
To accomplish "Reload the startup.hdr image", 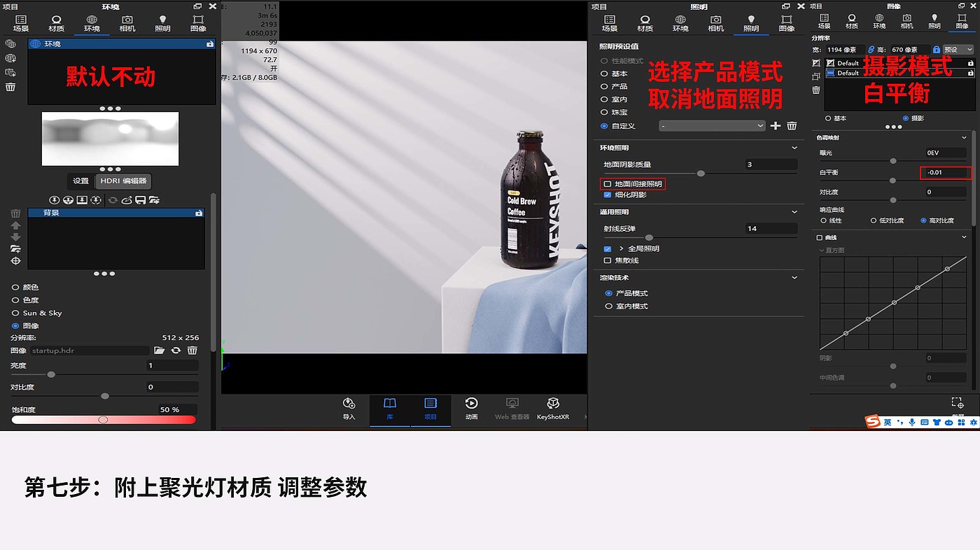I will (176, 350).
